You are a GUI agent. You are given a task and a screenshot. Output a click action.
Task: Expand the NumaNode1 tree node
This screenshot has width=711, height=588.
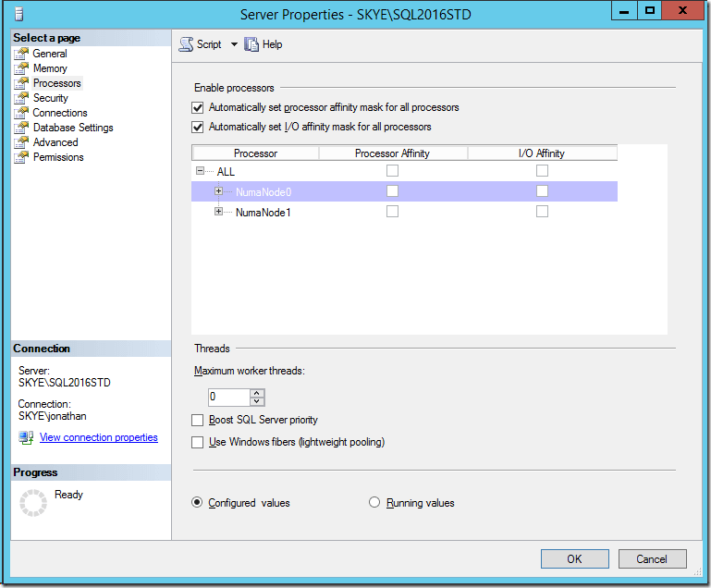(x=218, y=212)
